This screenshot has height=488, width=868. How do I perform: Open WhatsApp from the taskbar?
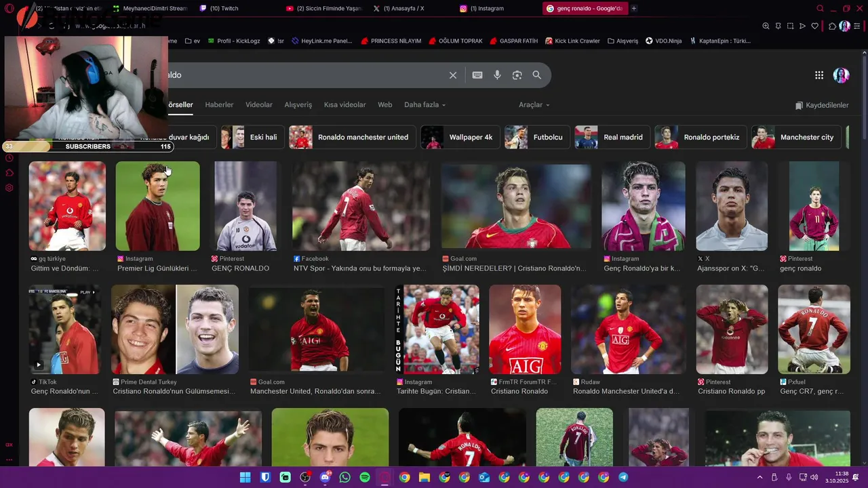point(344,477)
